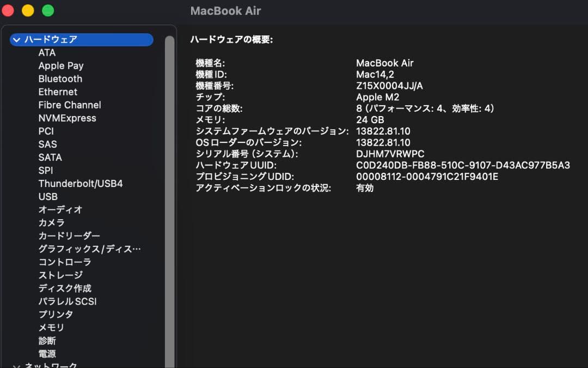Open the Ethernet item

58,92
